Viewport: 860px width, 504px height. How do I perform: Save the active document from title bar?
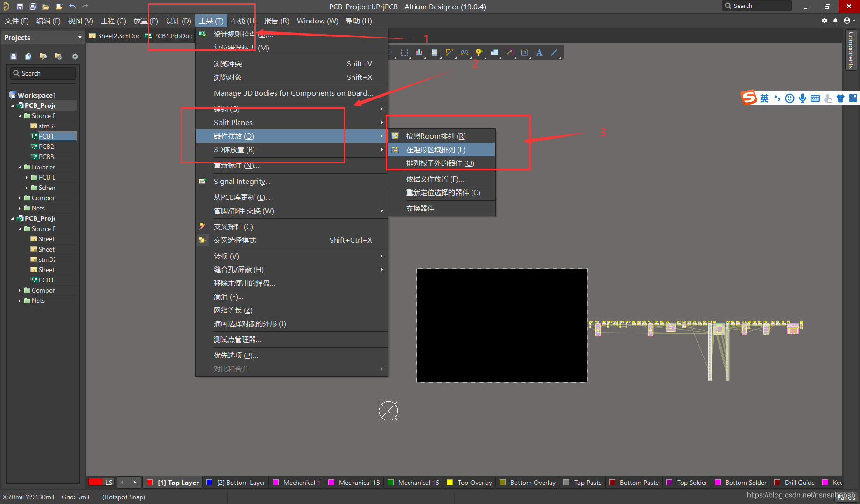click(20, 7)
